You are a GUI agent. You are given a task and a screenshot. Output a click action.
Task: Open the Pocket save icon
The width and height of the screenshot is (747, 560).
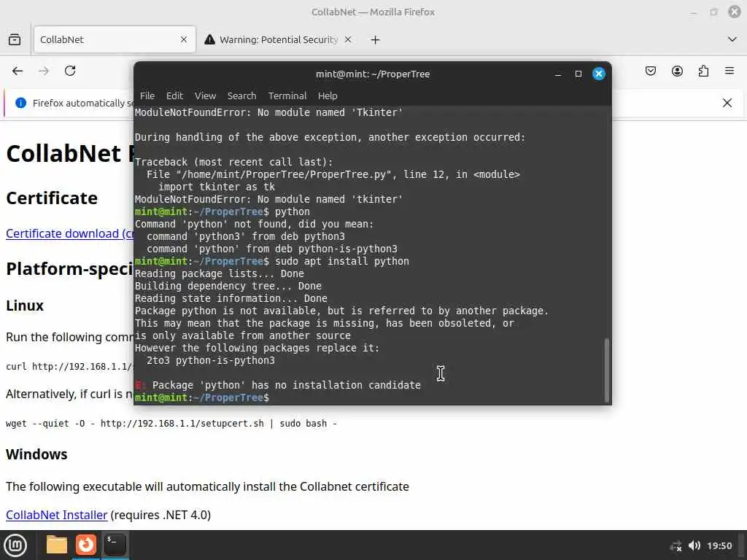click(651, 71)
